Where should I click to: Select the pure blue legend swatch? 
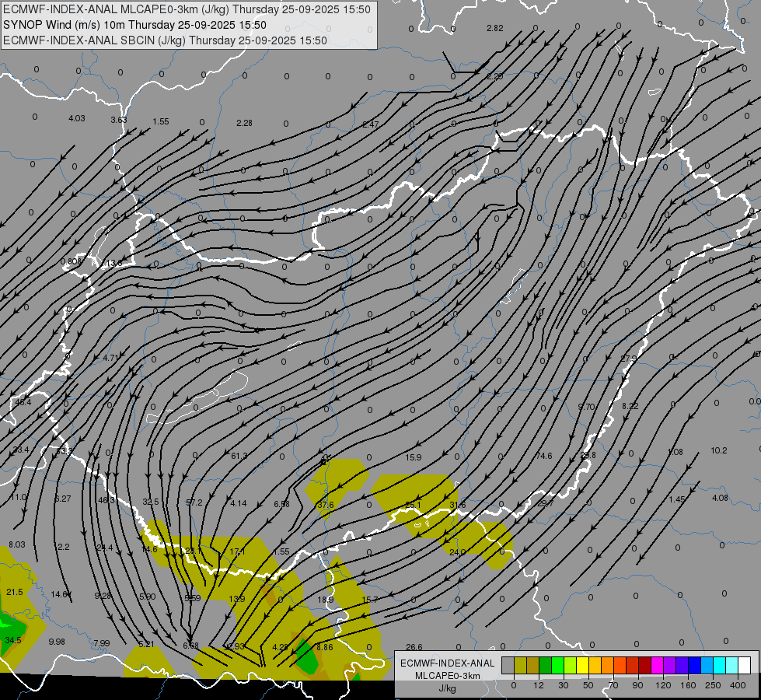(694, 665)
